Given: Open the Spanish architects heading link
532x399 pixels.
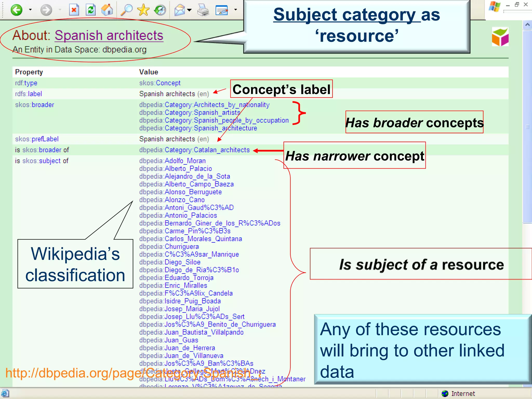Looking at the screenshot, I should pos(109,35).
